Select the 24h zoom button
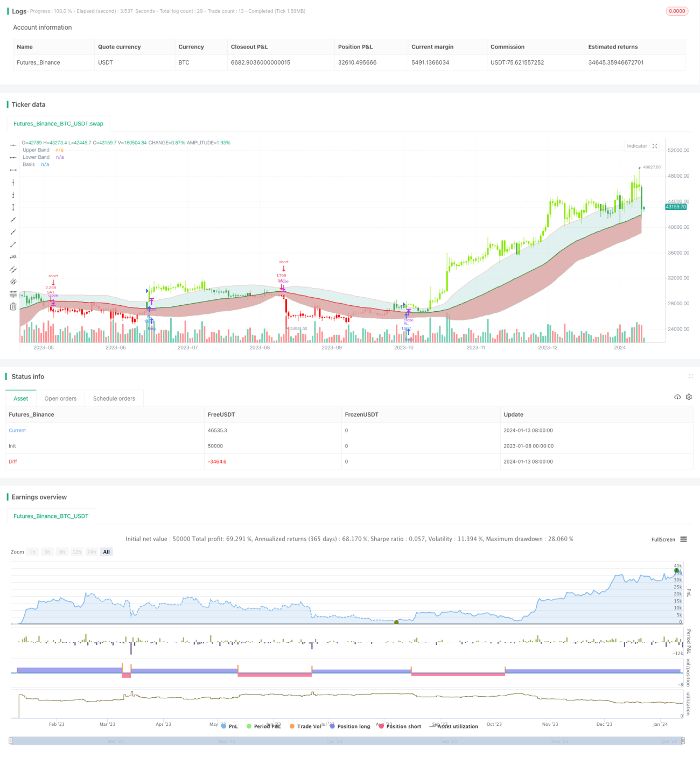700x757 pixels. coord(92,552)
